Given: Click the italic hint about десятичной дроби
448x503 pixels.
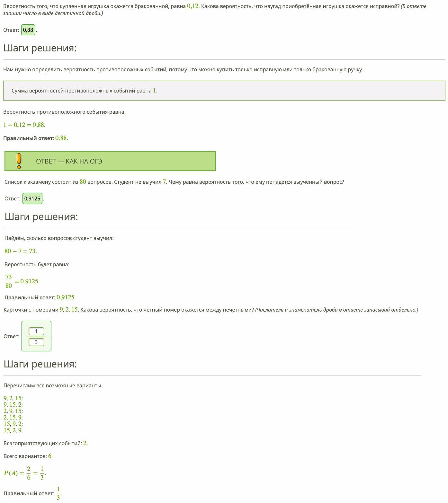Looking at the screenshot, I should point(215,10).
